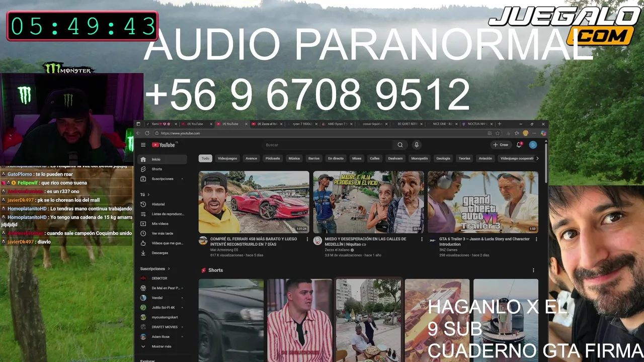This screenshot has height=362, width=644.
Task: Open Adam Rose subscription channel
Action: tap(162, 336)
